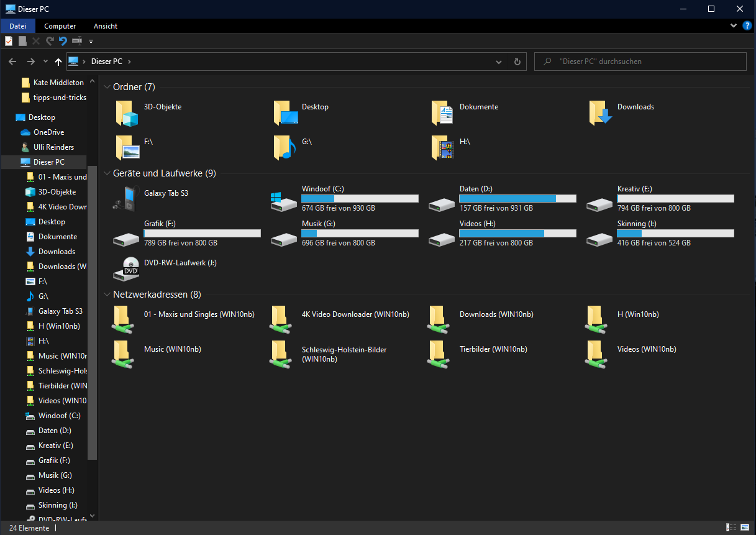The image size is (756, 535).
Task: Open the Windoof (C:) drive icon
Action: pyautogui.click(x=284, y=199)
